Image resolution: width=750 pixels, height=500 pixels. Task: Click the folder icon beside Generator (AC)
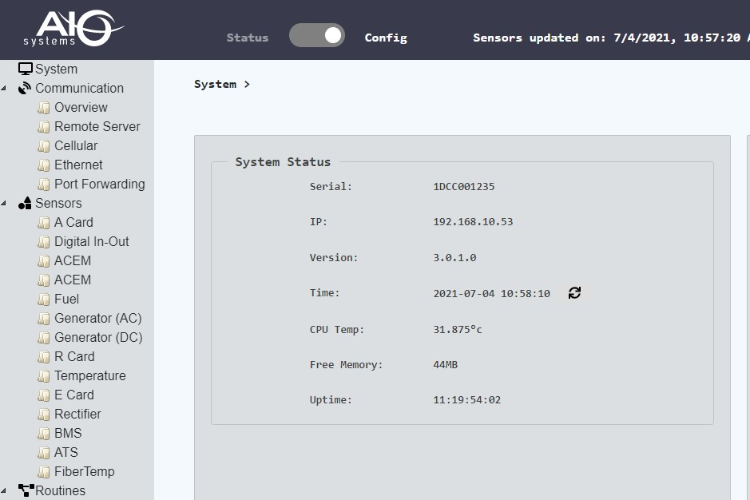pos(44,319)
